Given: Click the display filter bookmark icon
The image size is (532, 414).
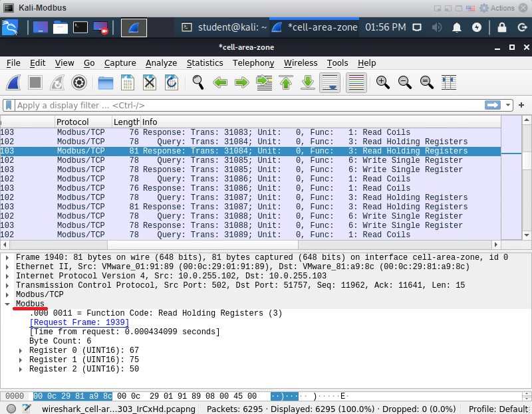Looking at the screenshot, I should (x=9, y=105).
